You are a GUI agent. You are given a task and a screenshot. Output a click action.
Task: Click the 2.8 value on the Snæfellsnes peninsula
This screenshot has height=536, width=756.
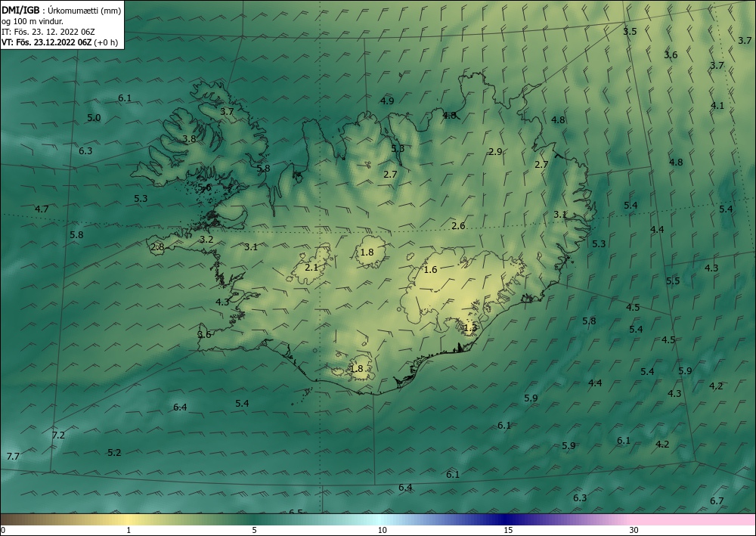pos(158,247)
